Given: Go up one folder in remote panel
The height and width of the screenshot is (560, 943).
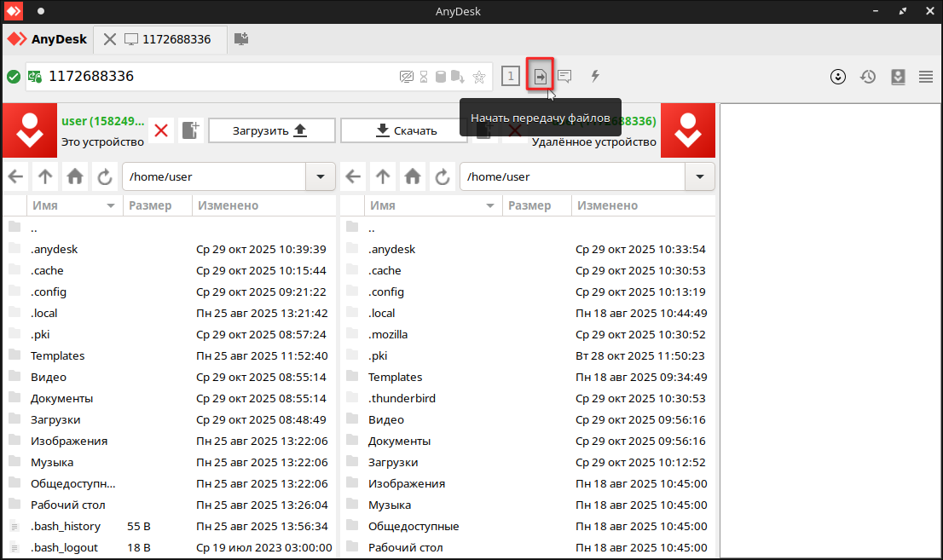Looking at the screenshot, I should (383, 177).
